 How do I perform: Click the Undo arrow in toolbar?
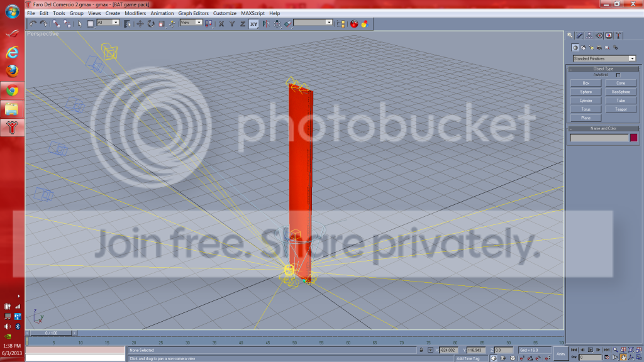33,24
